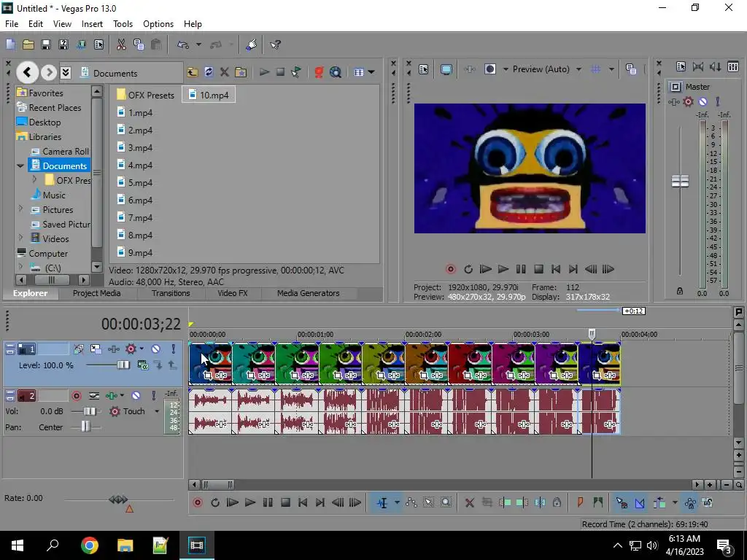This screenshot has width=747, height=560.
Task: Open Track FX on video track 1
Action: [113, 349]
